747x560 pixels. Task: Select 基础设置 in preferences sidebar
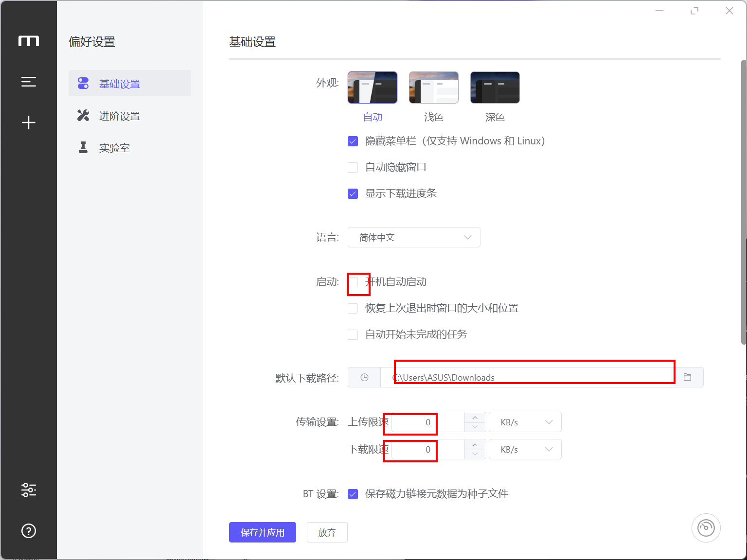(130, 84)
